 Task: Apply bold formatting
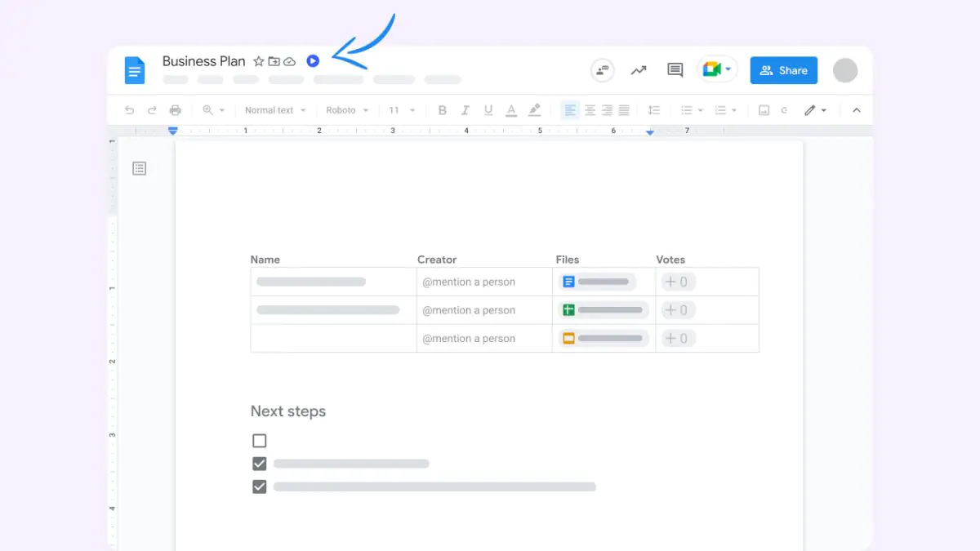pos(442,109)
